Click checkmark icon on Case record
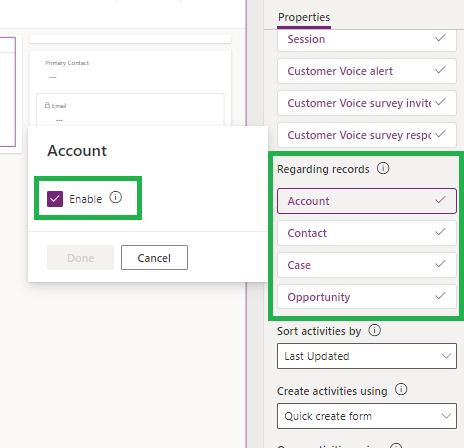This screenshot has height=448, width=464. (440, 264)
